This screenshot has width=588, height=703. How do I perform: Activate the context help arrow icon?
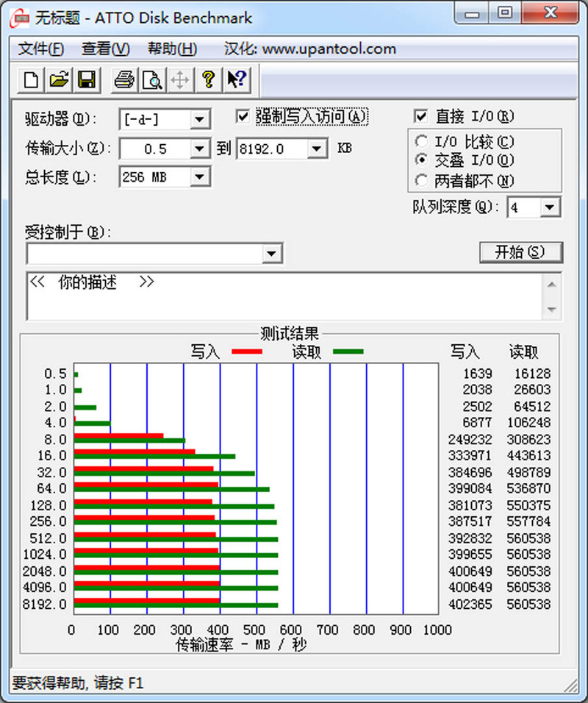235,80
